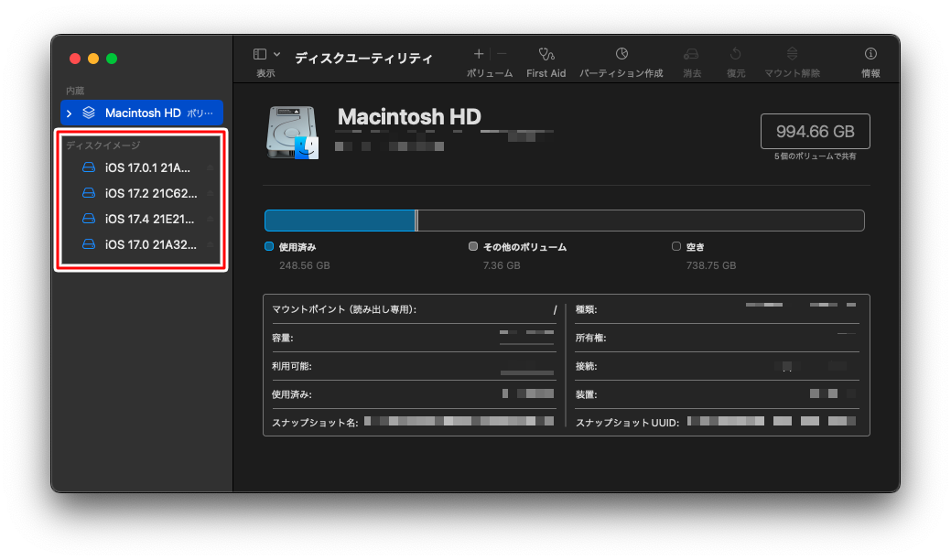Click the disk icon beside iOS 17.0.1 21A...

coord(89,167)
